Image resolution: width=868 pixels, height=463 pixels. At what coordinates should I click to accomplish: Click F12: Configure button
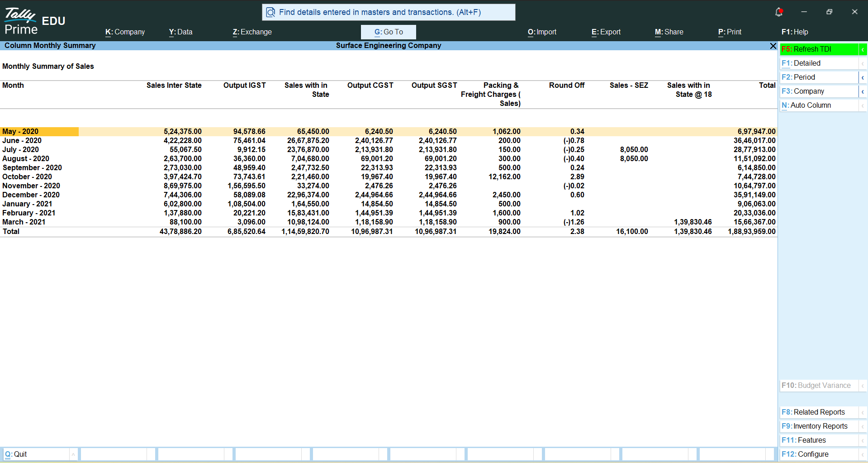coord(819,454)
